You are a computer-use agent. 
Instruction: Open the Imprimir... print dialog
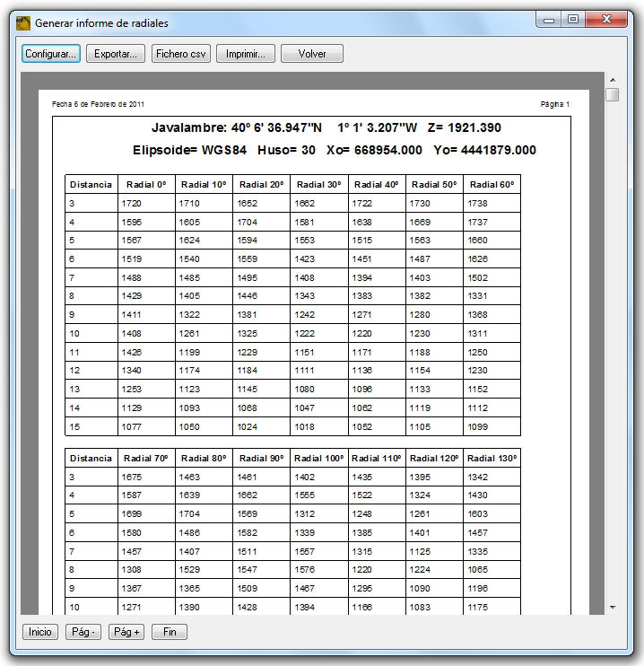(246, 54)
